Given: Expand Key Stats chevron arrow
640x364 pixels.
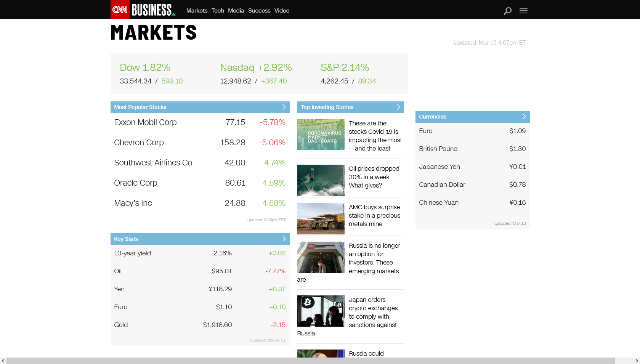Looking at the screenshot, I should pos(284,239).
